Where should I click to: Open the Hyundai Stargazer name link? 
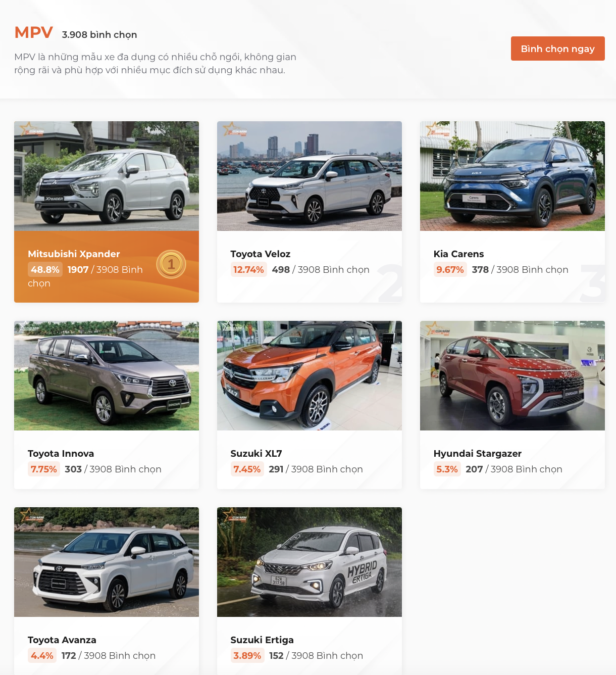point(478,454)
